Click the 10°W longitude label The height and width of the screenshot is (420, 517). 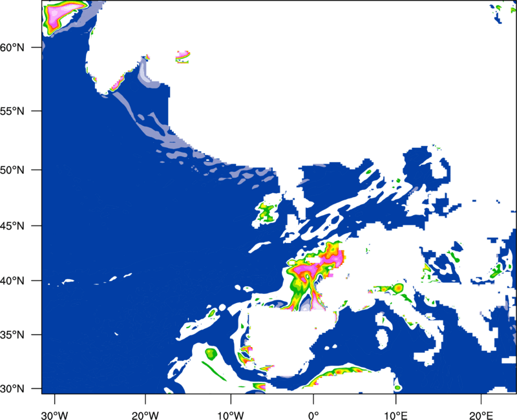coord(231,415)
